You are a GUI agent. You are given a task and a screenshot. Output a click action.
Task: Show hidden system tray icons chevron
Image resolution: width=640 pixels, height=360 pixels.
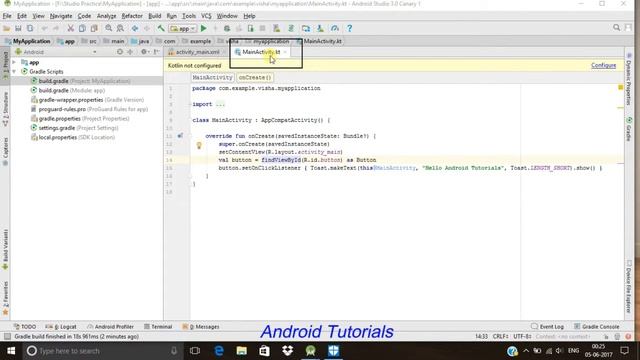pyautogui.click(x=526, y=351)
